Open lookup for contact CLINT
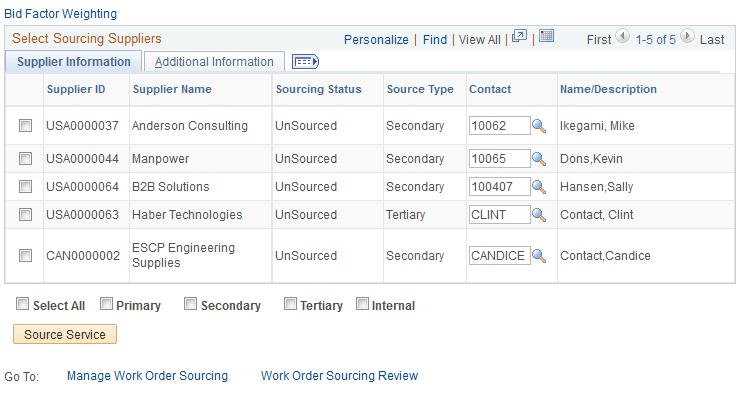Screen dimensions: 745x395 (539, 215)
